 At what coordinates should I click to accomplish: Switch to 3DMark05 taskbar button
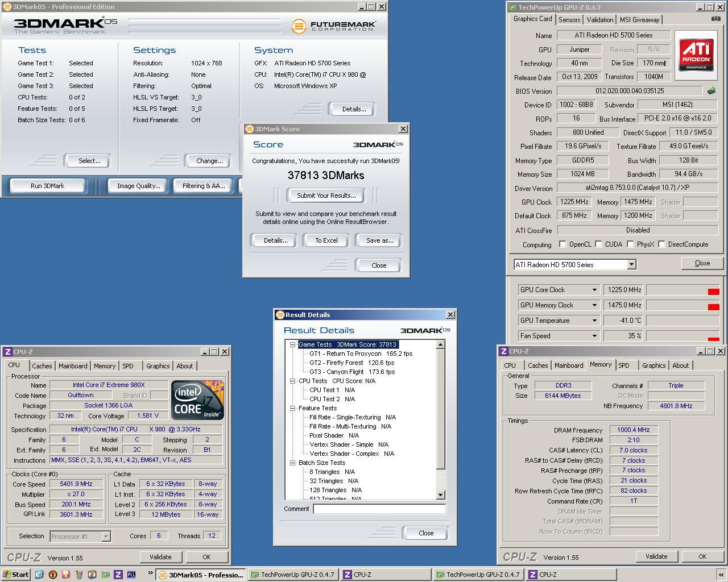[201, 575]
